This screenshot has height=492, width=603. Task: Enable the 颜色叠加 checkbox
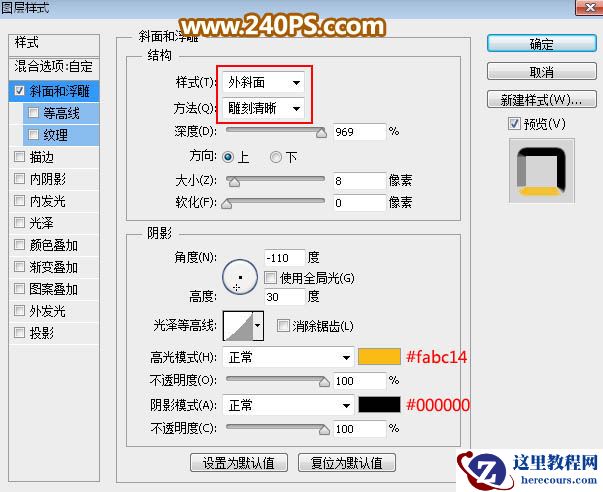click(x=20, y=245)
